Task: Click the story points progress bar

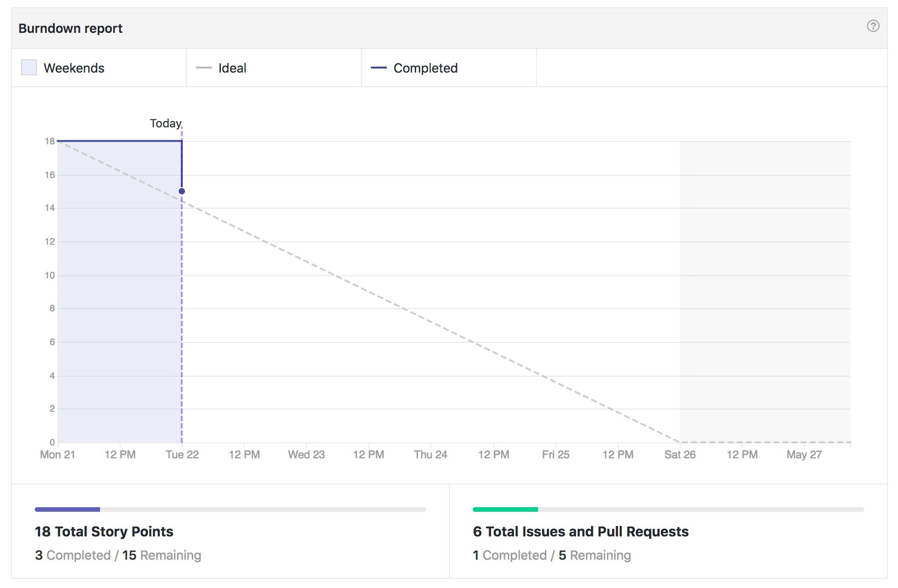Action: coord(230,509)
